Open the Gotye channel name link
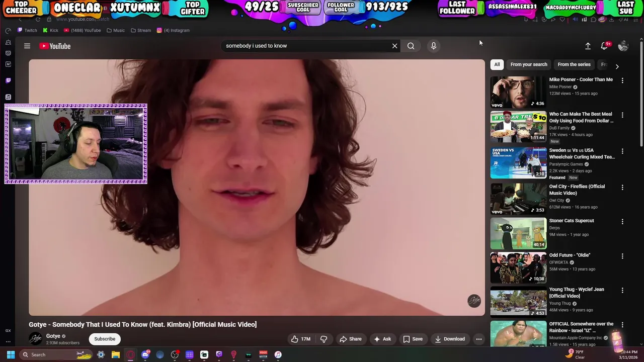Screen dimensions: 644x362 click(53, 336)
